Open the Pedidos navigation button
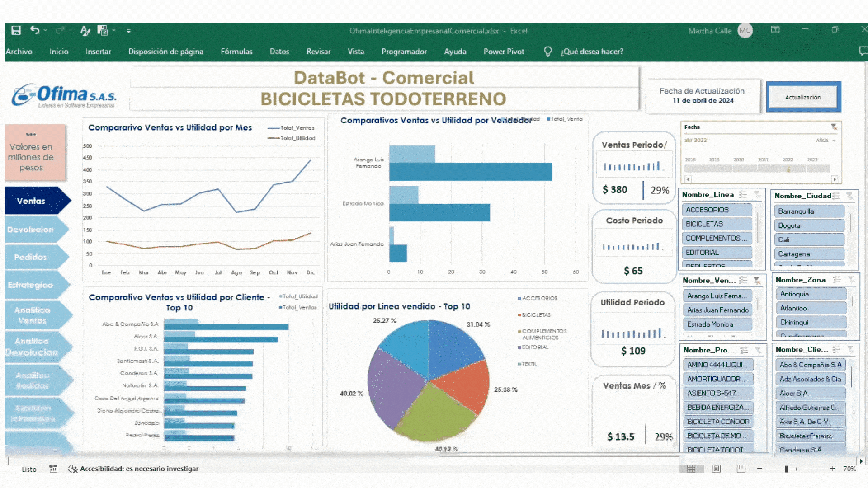 tap(36, 257)
